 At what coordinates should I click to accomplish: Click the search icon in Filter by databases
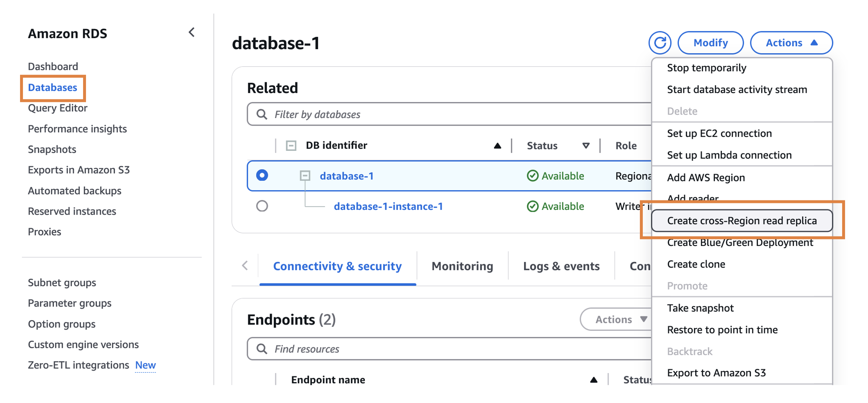click(x=261, y=114)
